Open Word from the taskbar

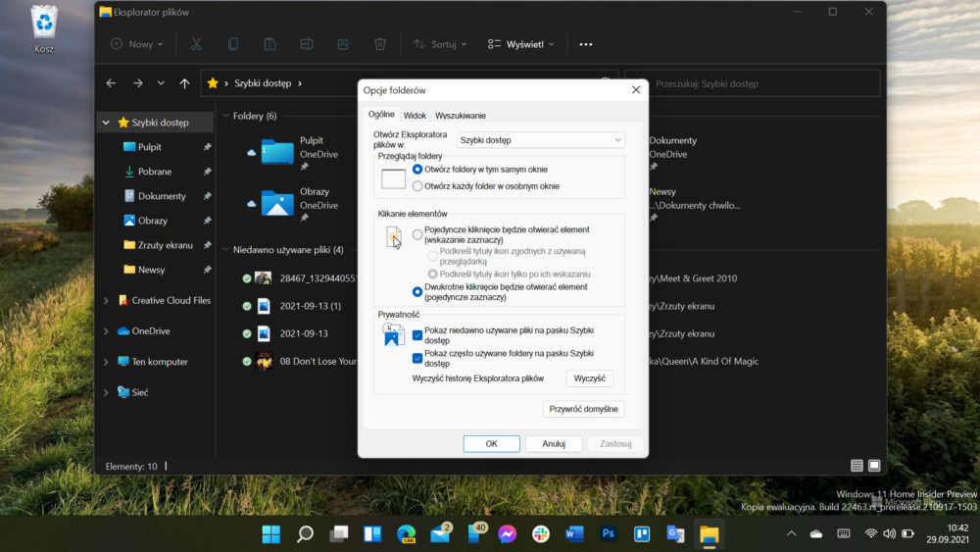click(x=574, y=534)
